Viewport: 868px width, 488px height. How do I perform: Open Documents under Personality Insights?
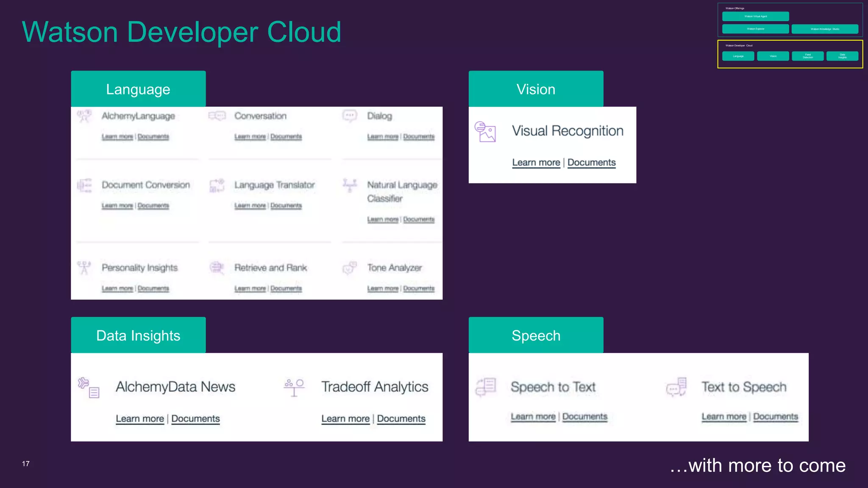153,288
